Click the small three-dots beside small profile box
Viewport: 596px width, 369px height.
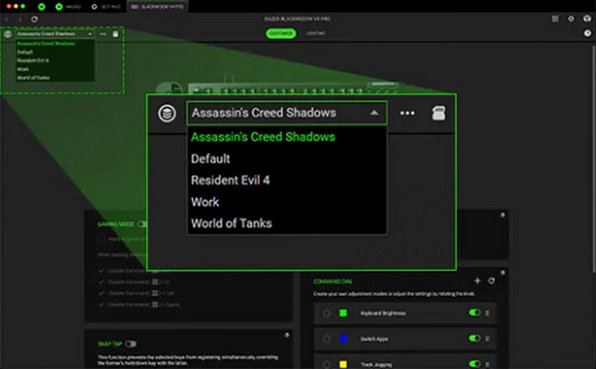(103, 34)
